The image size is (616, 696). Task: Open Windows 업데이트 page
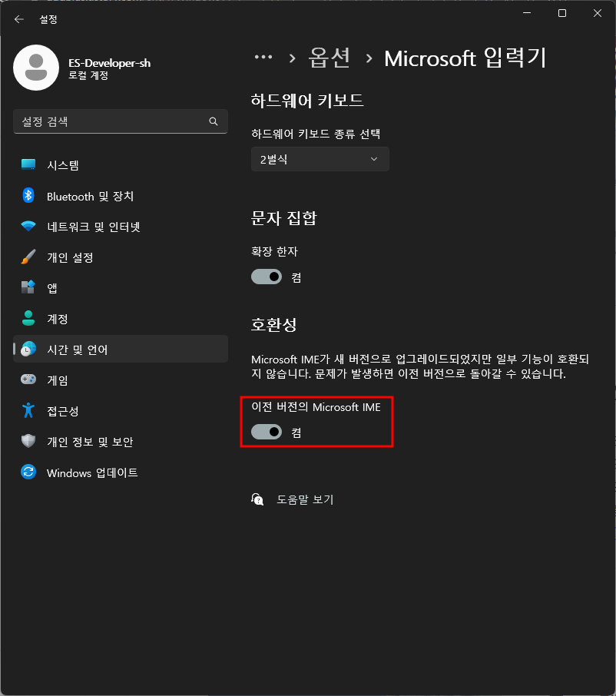121,472
